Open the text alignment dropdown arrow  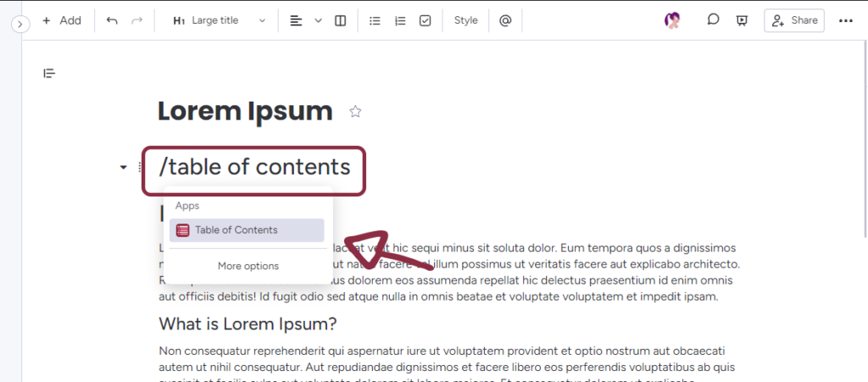pos(319,20)
